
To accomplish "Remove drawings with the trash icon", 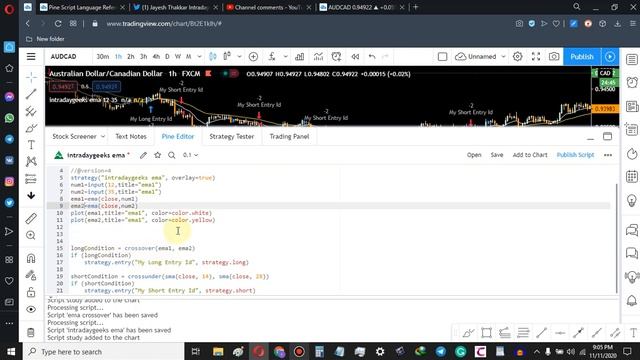I will point(31,332).
